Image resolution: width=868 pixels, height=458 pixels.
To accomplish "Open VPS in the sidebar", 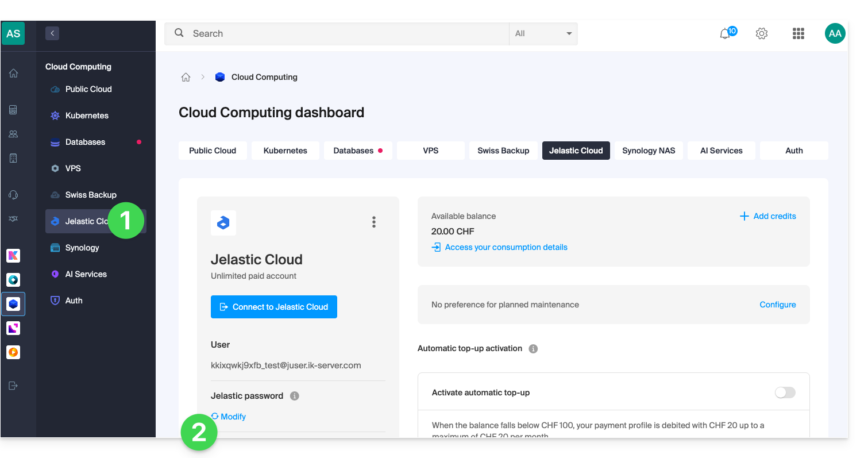I will [95, 168].
